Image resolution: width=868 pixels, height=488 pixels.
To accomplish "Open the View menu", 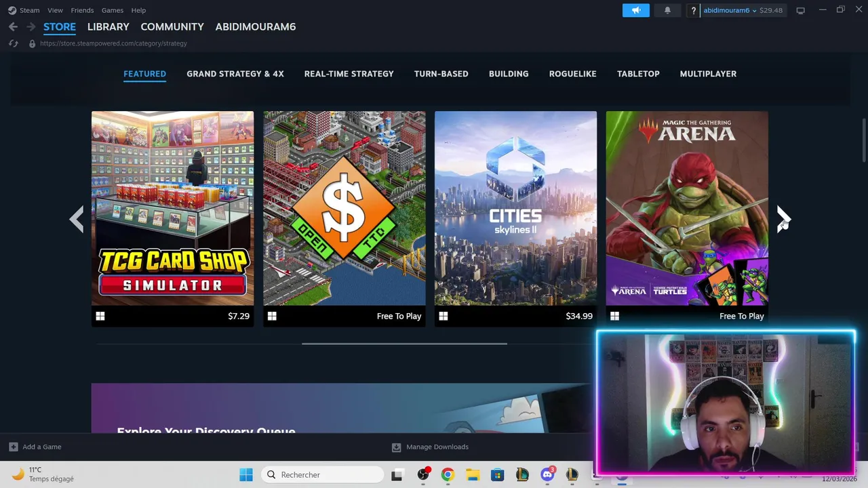I will tap(55, 10).
